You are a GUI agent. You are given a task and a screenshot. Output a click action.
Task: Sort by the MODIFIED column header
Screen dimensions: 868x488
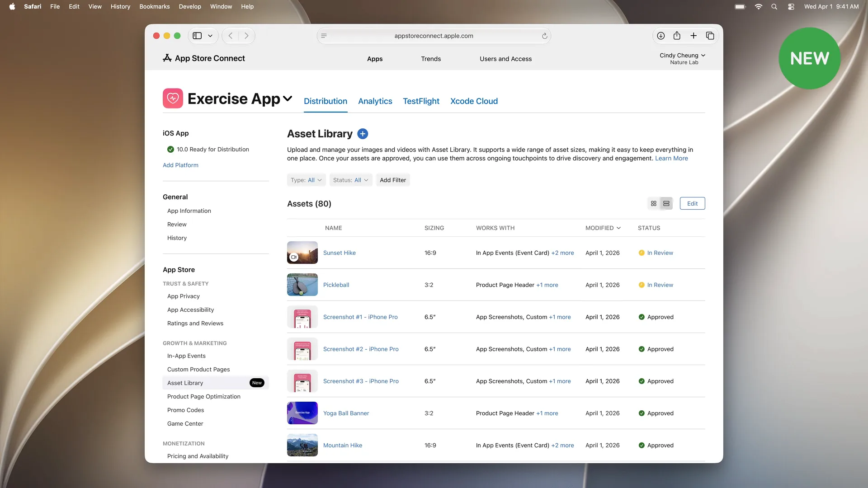coord(603,228)
